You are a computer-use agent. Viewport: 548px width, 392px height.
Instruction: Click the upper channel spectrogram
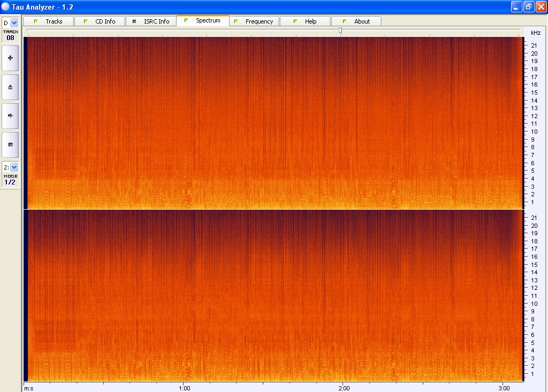tap(273, 123)
